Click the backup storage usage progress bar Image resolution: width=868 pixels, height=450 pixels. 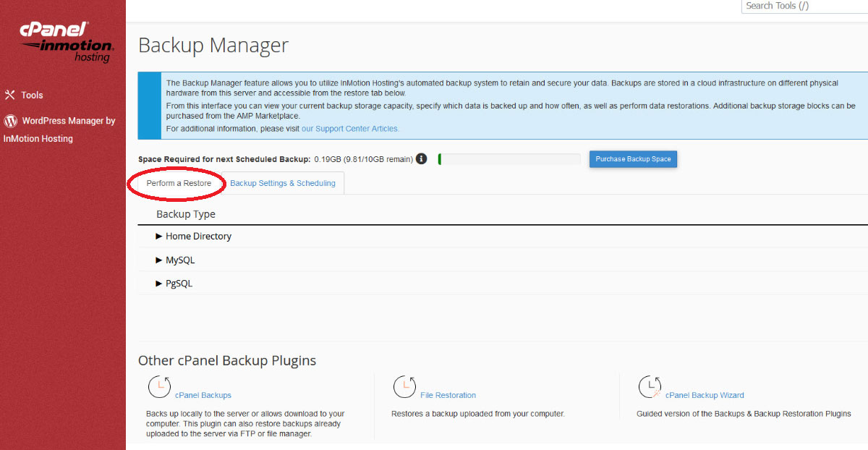click(x=509, y=159)
